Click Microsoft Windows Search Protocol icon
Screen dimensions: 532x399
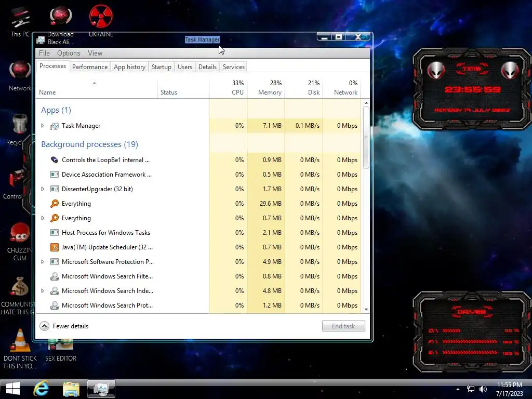click(54, 305)
